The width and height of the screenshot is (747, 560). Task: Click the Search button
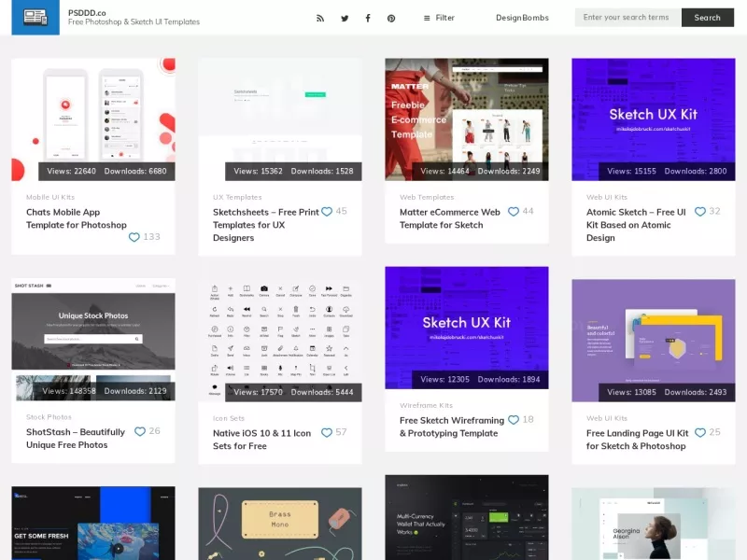point(708,17)
